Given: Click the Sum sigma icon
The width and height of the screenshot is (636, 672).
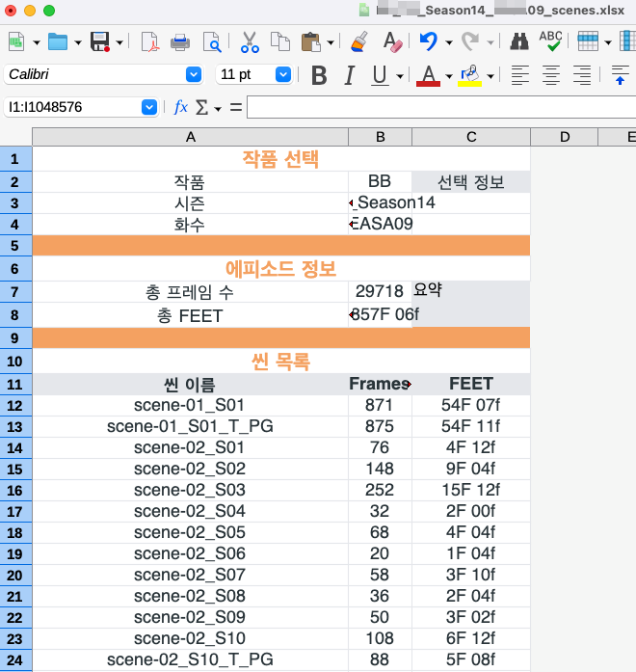Looking at the screenshot, I should (201, 107).
